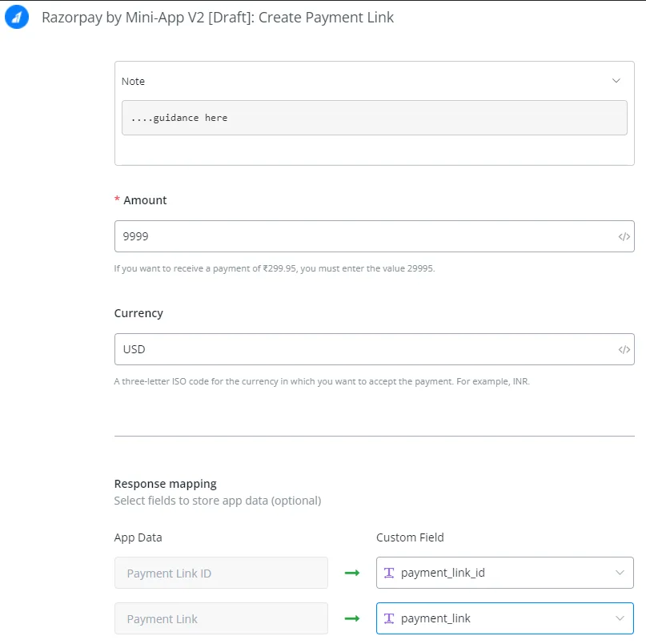Click the Custom Field column header

410,537
